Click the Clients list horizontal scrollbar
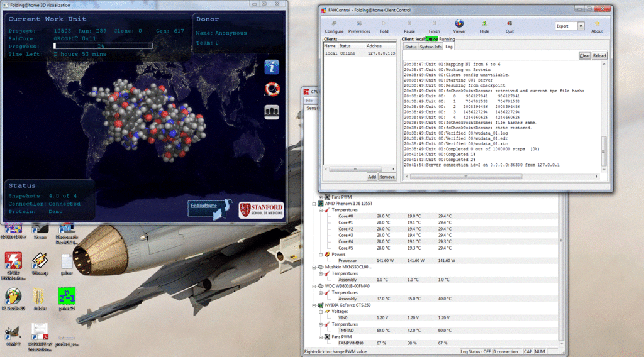The height and width of the screenshot is (357, 644). [356, 169]
